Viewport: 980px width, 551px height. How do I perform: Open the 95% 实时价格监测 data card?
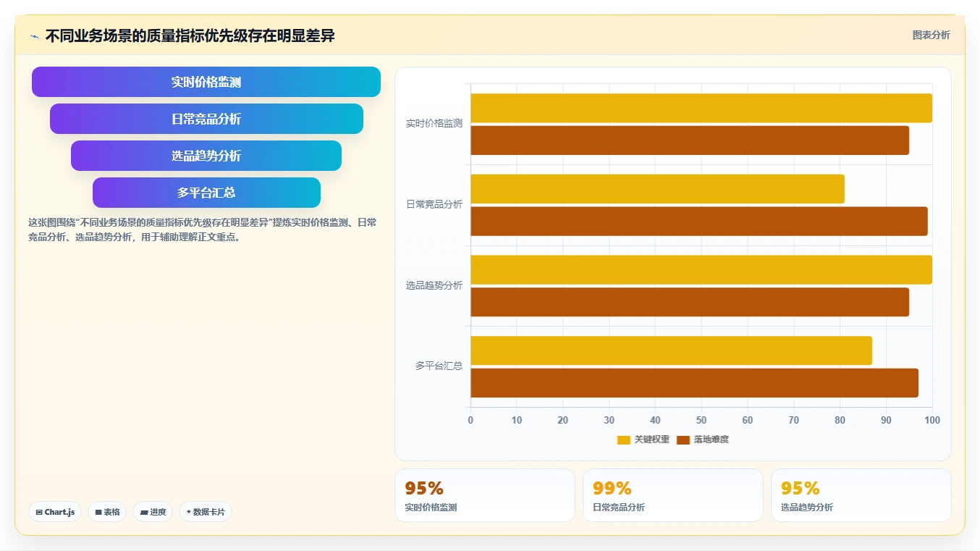pyautogui.click(x=485, y=495)
